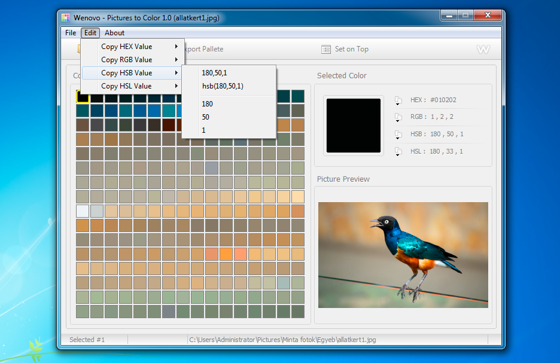Toggle the Set on Top option

tap(345, 49)
